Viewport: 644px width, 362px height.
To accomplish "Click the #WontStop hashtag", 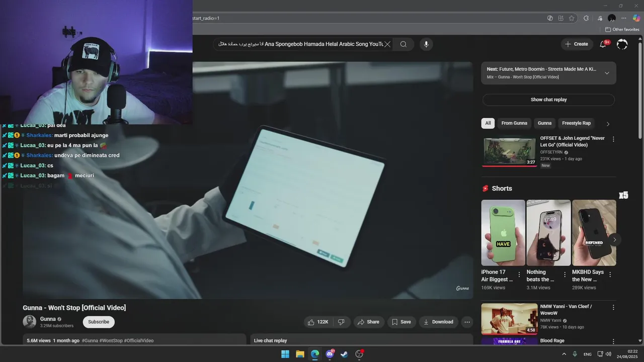I will (x=111, y=340).
